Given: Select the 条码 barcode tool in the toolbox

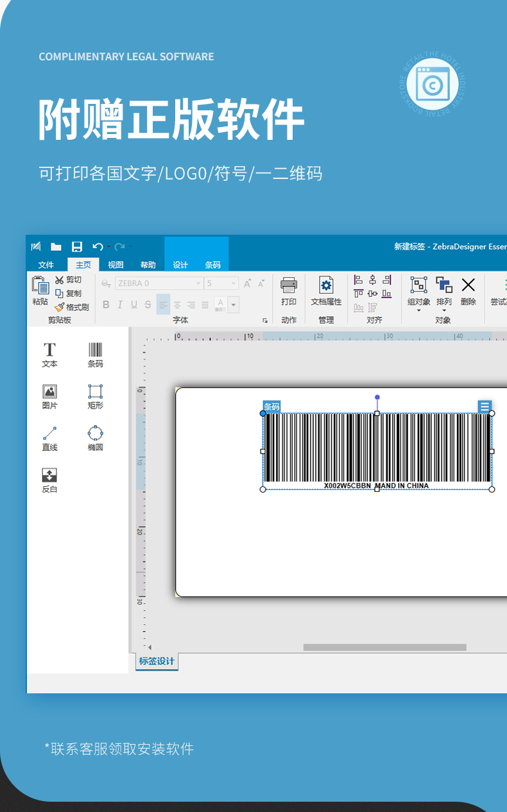Looking at the screenshot, I should click(x=95, y=355).
